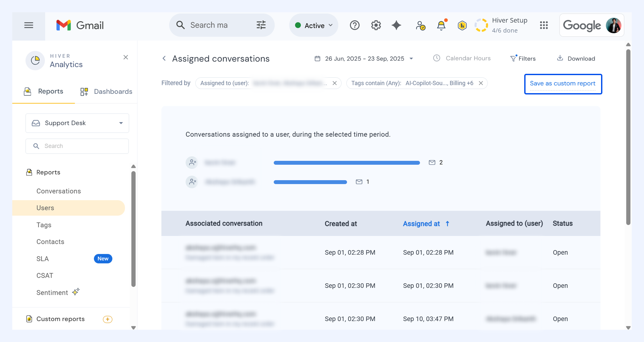Open the Sentiment report

(x=52, y=293)
